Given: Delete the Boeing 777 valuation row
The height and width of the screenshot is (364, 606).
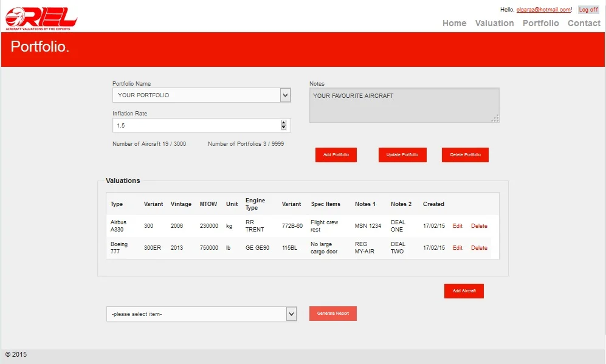Looking at the screenshot, I should click(479, 248).
